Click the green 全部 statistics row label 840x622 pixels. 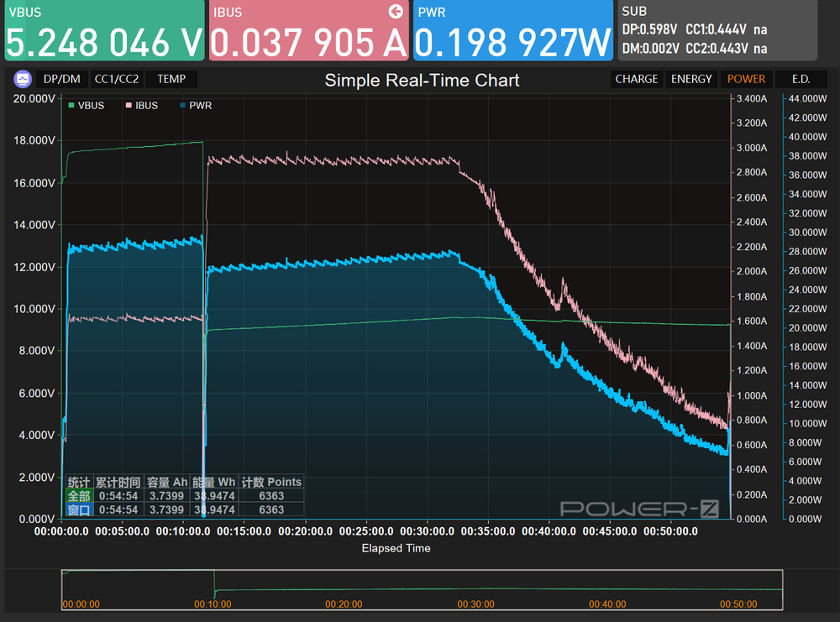(79, 496)
